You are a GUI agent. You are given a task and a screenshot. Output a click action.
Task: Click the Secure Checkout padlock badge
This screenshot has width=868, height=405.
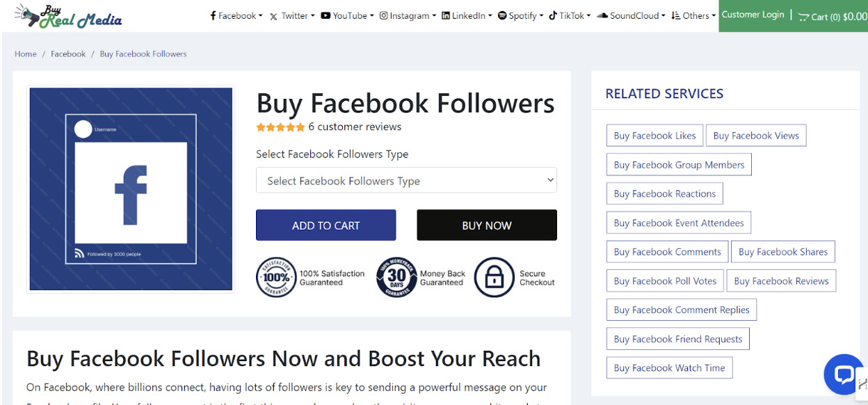tap(494, 278)
